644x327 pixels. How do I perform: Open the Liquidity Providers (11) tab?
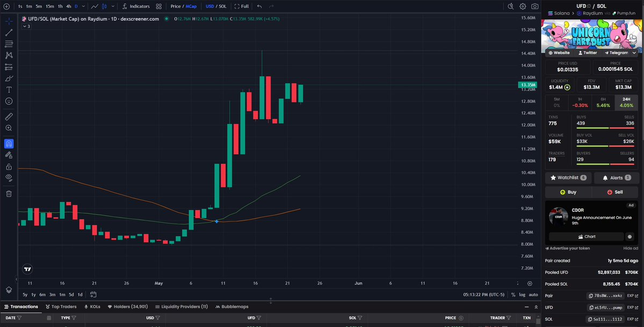tap(182, 307)
